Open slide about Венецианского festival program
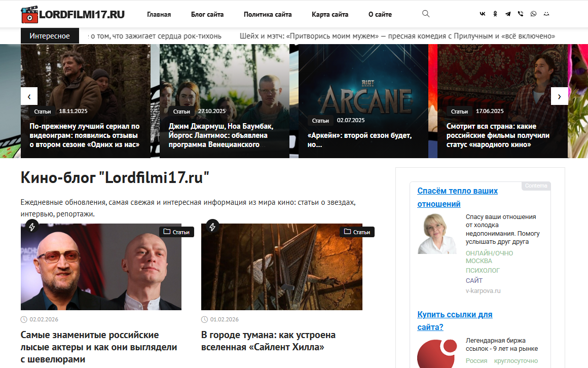This screenshot has width=588, height=368. (x=221, y=135)
